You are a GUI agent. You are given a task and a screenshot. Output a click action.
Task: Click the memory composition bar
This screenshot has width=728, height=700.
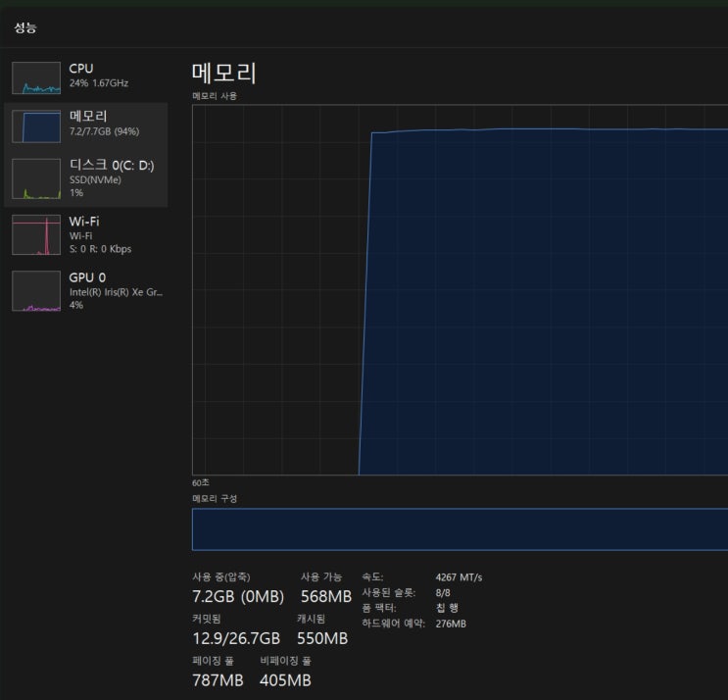pos(461,529)
